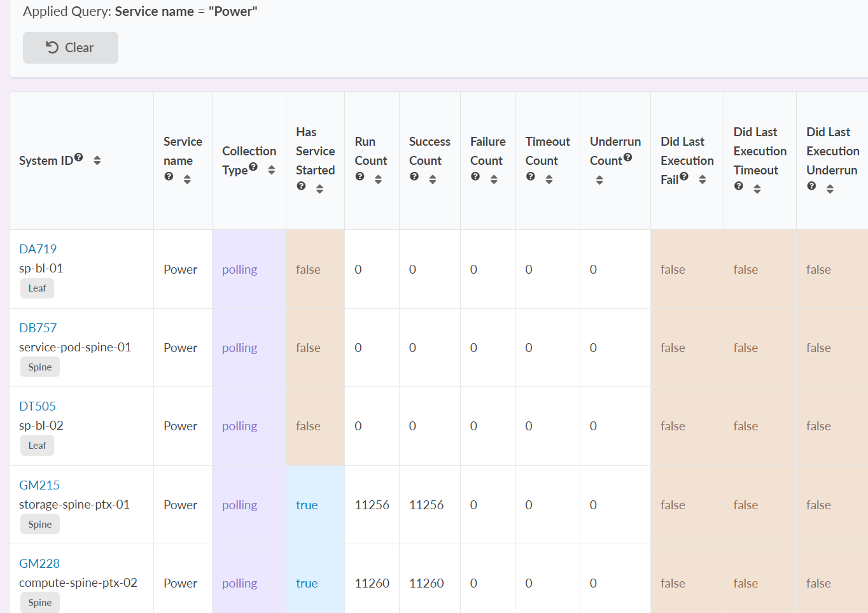This screenshot has width=868, height=613.
Task: Sort by Collection Type column arrows
Action: 272,170
